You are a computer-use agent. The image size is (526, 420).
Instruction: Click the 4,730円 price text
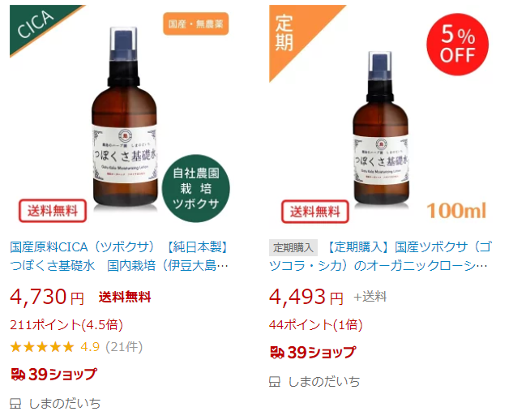coord(47,297)
